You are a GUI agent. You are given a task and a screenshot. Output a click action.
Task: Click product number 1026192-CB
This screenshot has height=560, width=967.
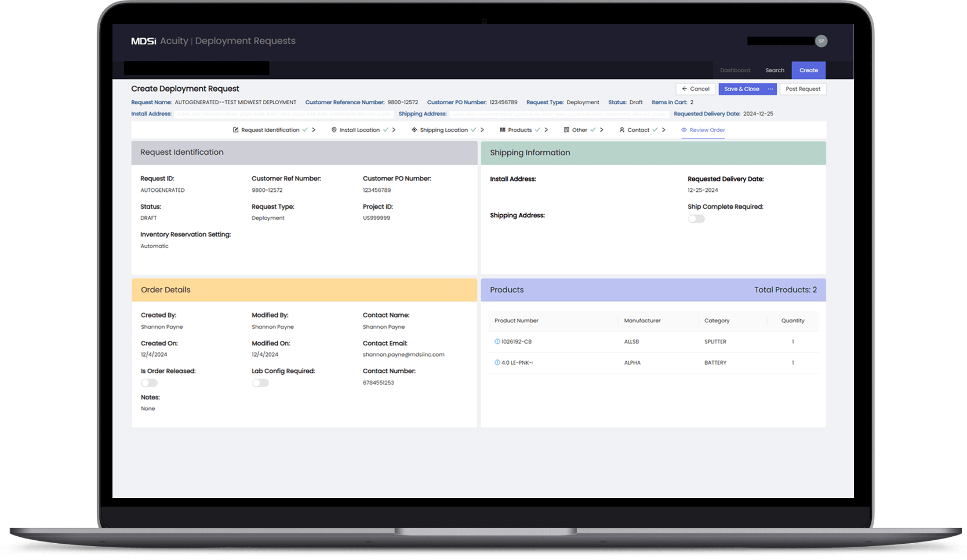[x=517, y=341]
